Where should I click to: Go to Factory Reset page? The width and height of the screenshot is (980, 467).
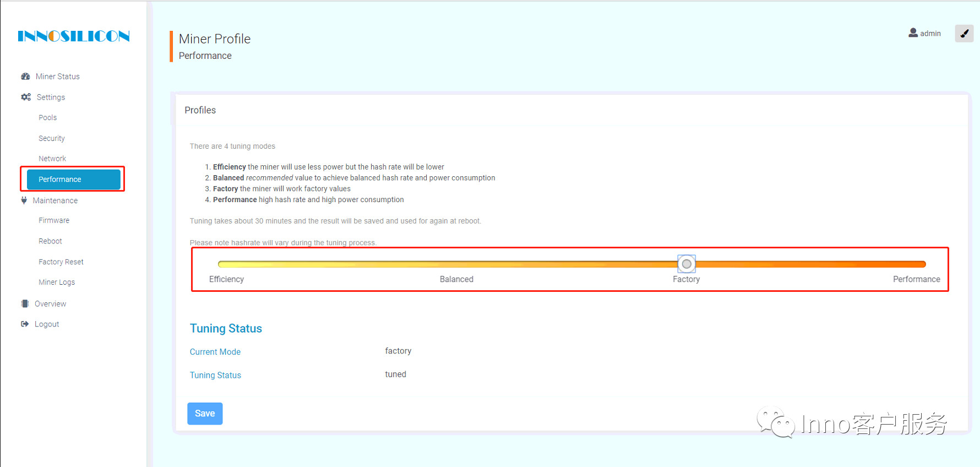coord(61,262)
